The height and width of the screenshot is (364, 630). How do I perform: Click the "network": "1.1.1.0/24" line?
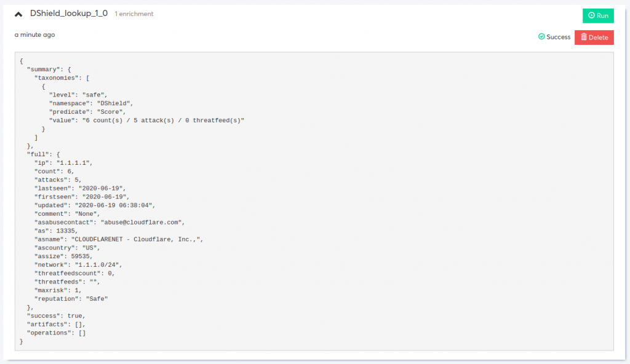78,265
